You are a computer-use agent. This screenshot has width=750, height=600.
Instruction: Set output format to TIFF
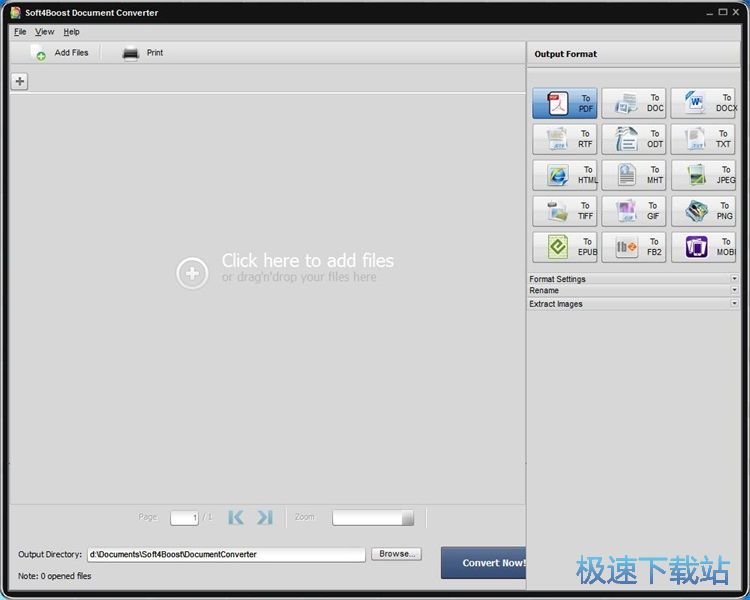565,211
